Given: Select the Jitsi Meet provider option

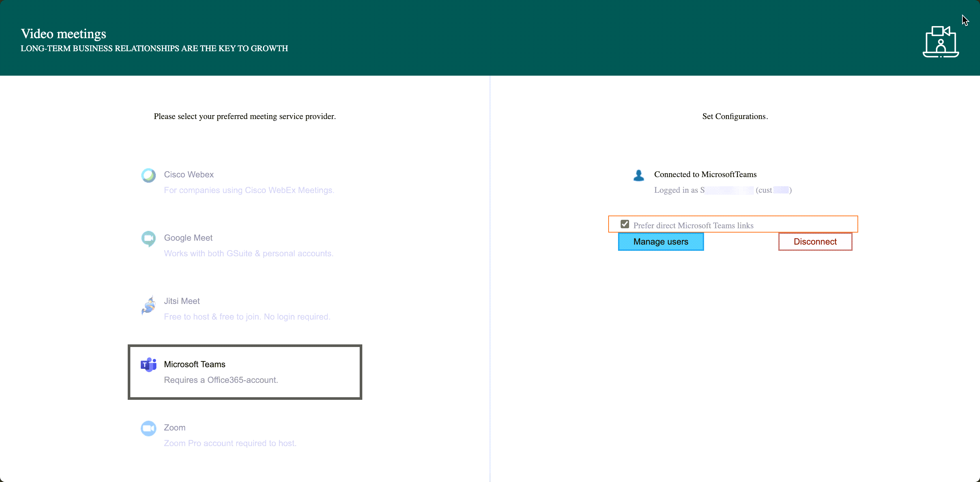Looking at the screenshot, I should point(181,301).
